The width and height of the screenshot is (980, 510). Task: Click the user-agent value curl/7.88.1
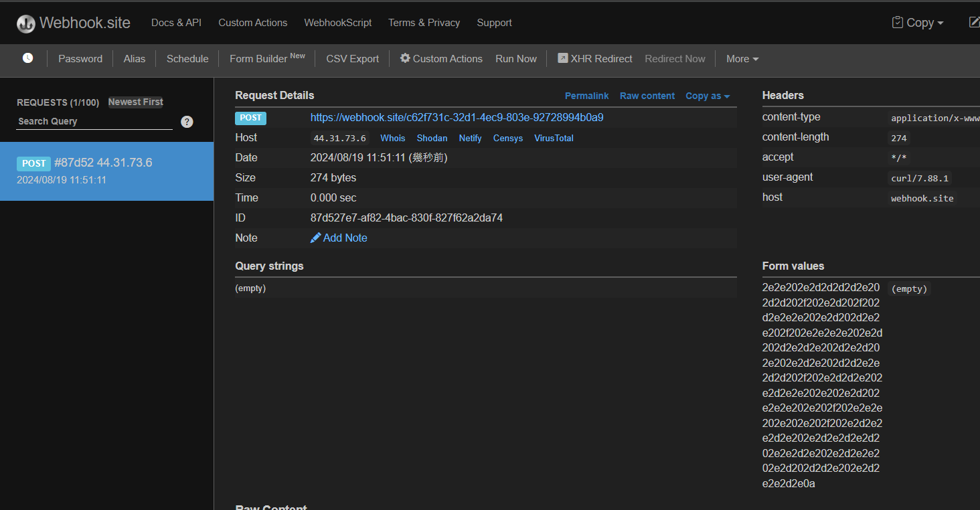(x=920, y=178)
